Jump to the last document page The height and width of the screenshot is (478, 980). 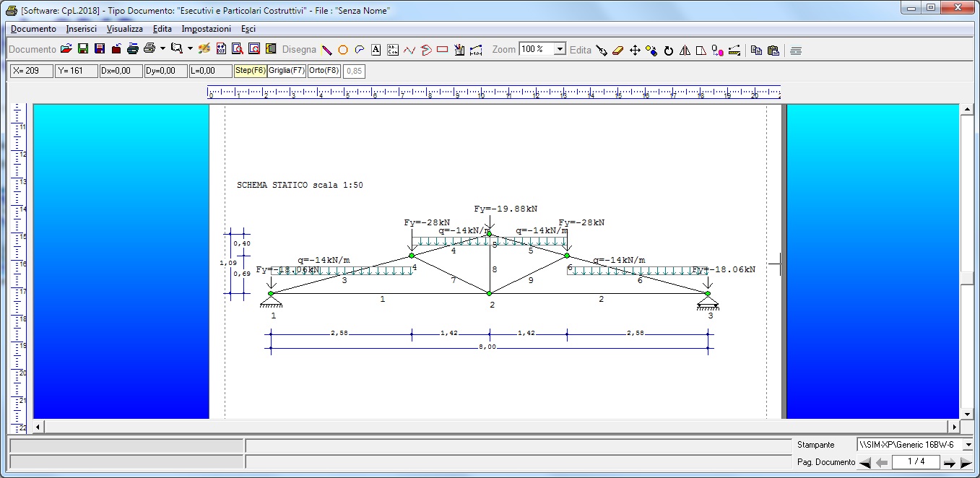tap(966, 462)
